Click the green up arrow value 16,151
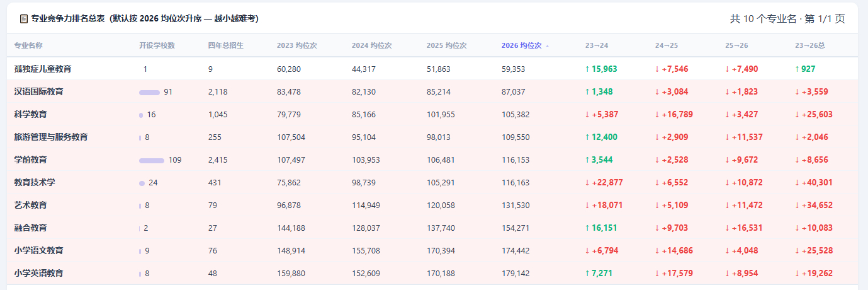Viewport: 868px width, 290px height. [x=601, y=228]
